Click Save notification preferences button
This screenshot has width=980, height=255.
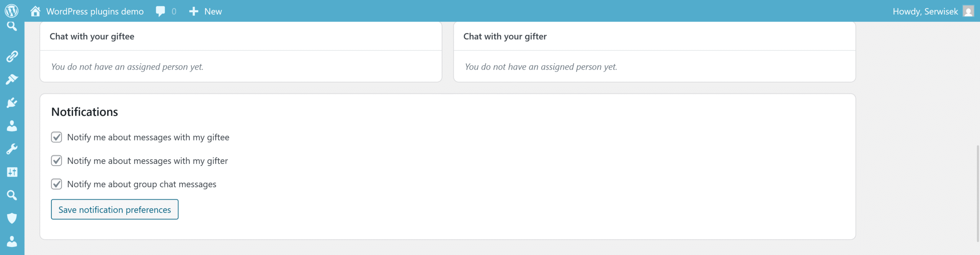pyautogui.click(x=114, y=210)
